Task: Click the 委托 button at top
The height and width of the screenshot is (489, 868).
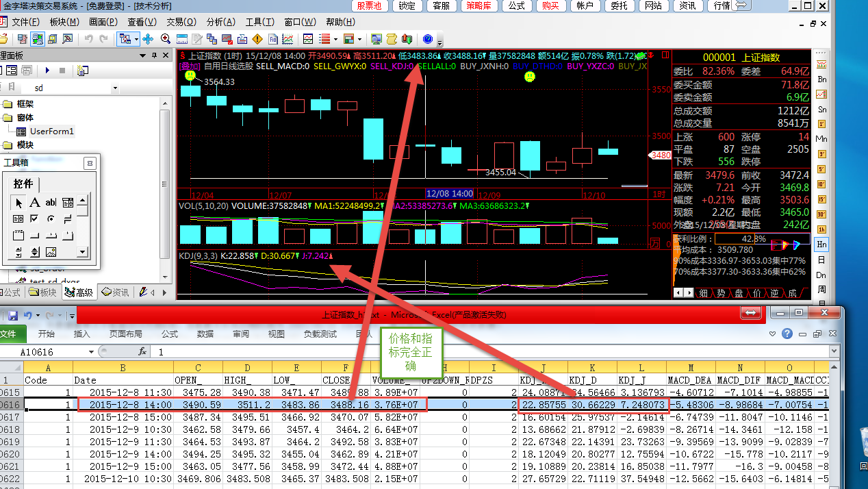Action: 620,5
